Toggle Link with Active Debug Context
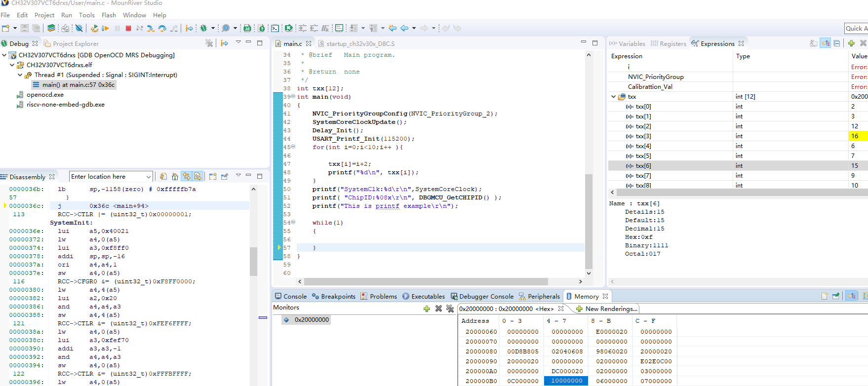The width and height of the screenshot is (868, 386). [186, 176]
